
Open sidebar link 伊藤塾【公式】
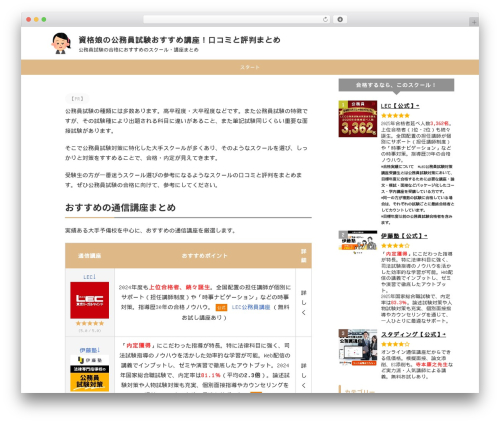[x=404, y=236]
